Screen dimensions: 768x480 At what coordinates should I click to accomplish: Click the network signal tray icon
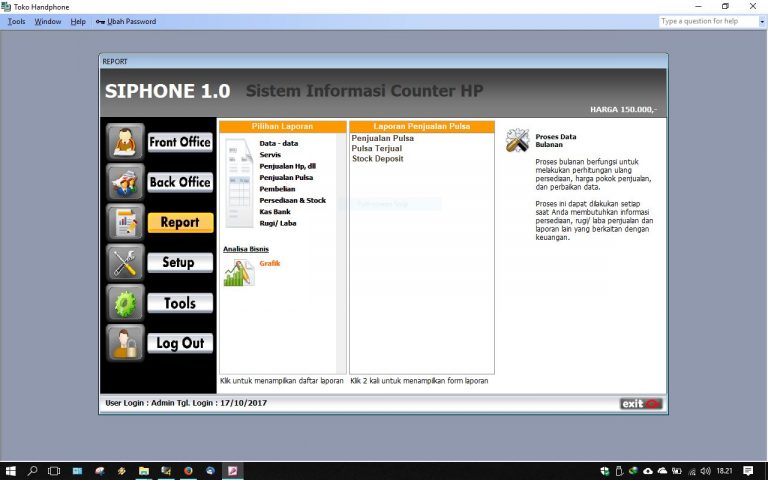pos(692,471)
